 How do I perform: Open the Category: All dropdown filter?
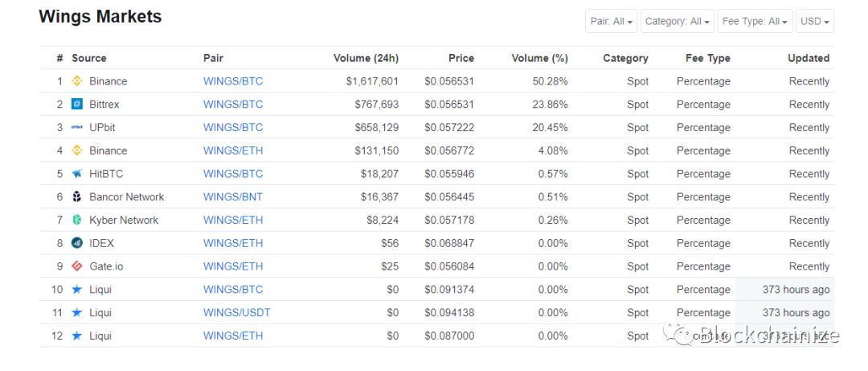click(678, 21)
